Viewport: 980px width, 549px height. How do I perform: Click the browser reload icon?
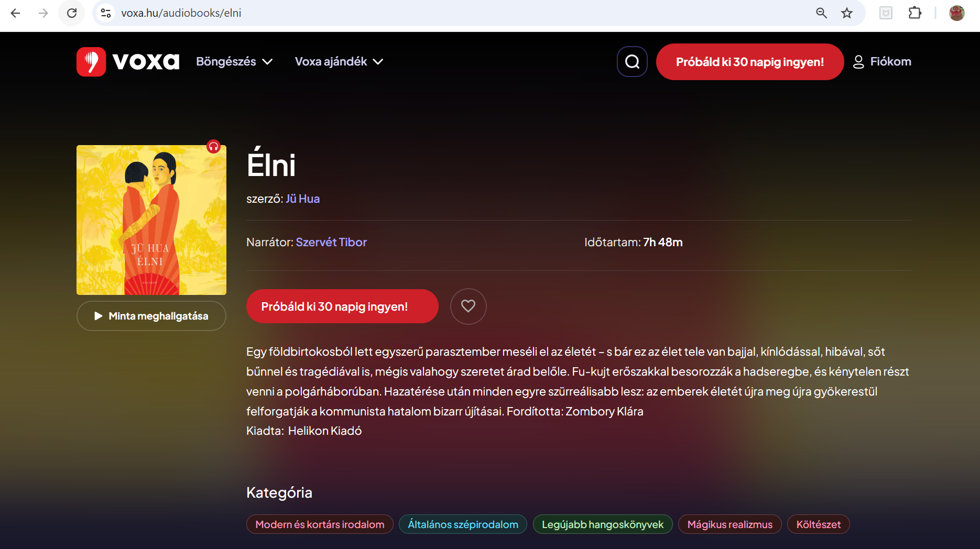point(72,13)
